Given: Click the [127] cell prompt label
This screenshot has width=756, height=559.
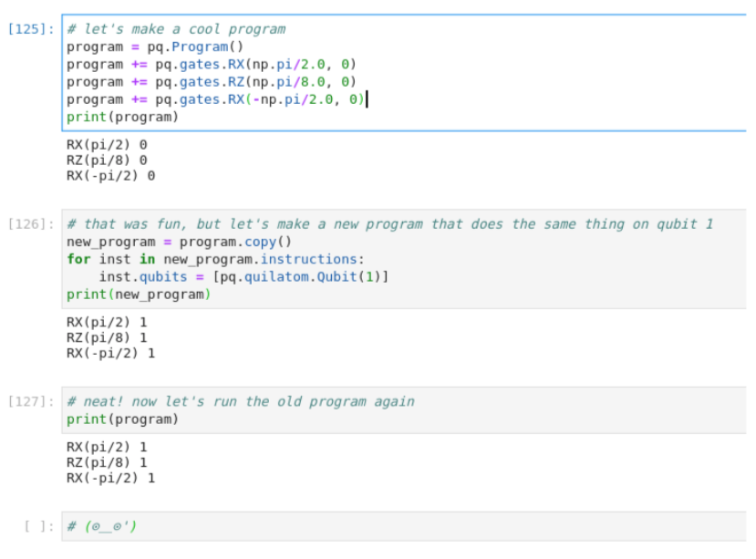Looking at the screenshot, I should point(31,401).
